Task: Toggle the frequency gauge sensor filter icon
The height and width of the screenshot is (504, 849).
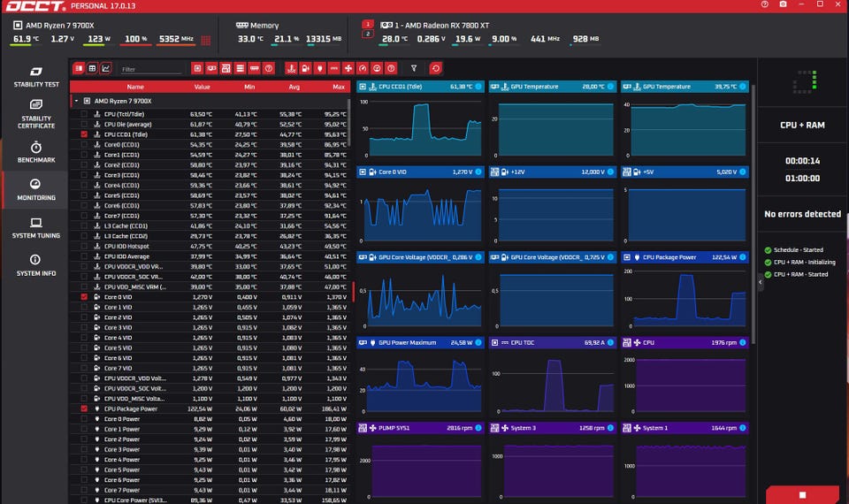Action: pos(363,68)
